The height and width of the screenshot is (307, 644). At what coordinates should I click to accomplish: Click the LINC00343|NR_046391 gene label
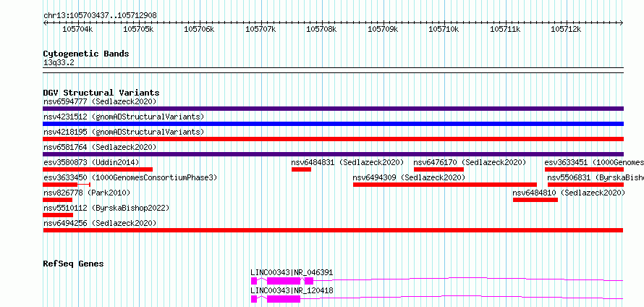pyautogui.click(x=292, y=272)
